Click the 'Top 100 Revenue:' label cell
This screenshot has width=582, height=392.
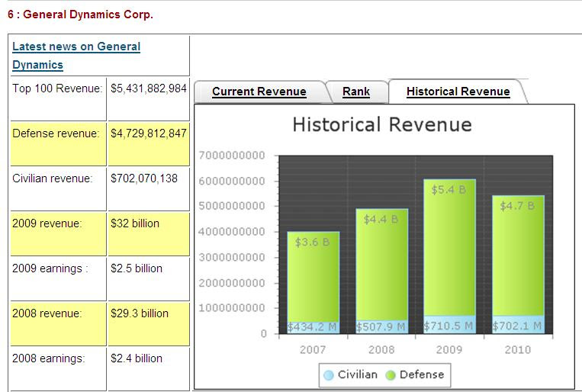pyautogui.click(x=58, y=98)
